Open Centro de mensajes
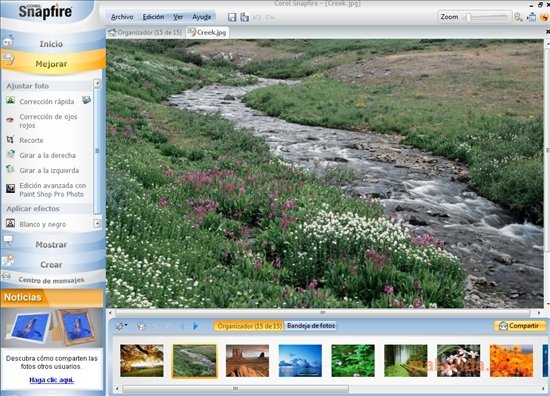This screenshot has height=396, width=550. (53, 280)
